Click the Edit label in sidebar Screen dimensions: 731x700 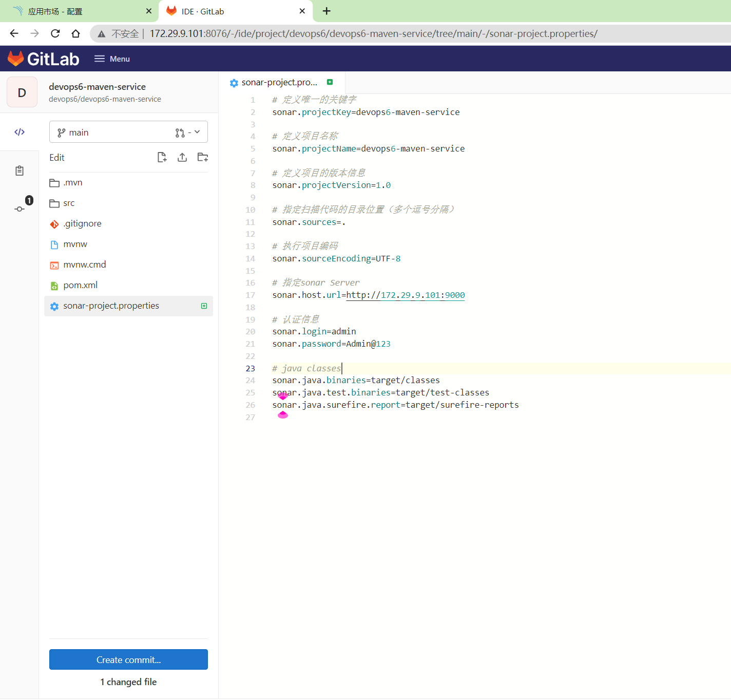click(57, 158)
